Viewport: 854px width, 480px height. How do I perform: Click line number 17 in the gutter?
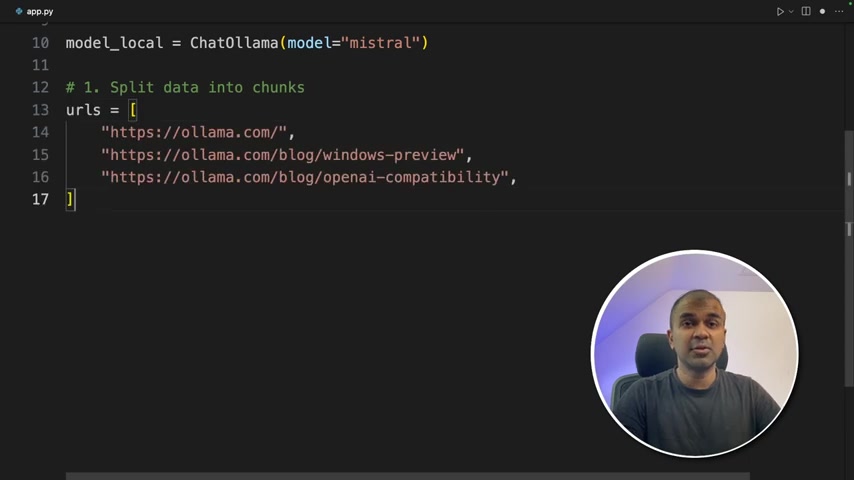coord(40,199)
